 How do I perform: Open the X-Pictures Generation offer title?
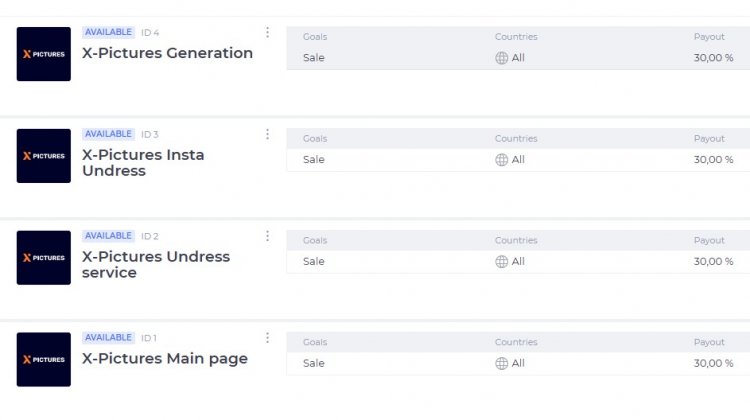167,53
